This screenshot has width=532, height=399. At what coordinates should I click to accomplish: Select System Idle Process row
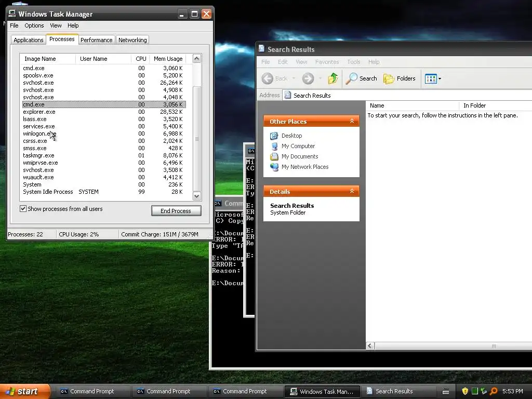pyautogui.click(x=104, y=192)
